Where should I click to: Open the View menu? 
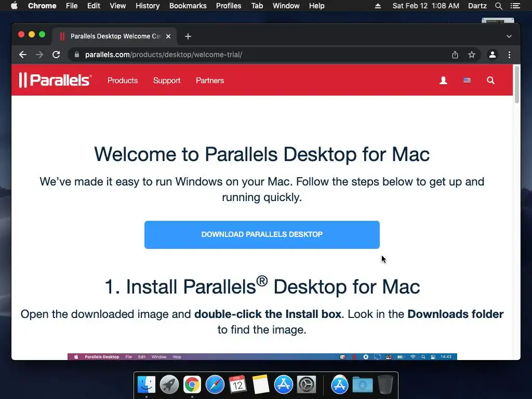click(118, 6)
